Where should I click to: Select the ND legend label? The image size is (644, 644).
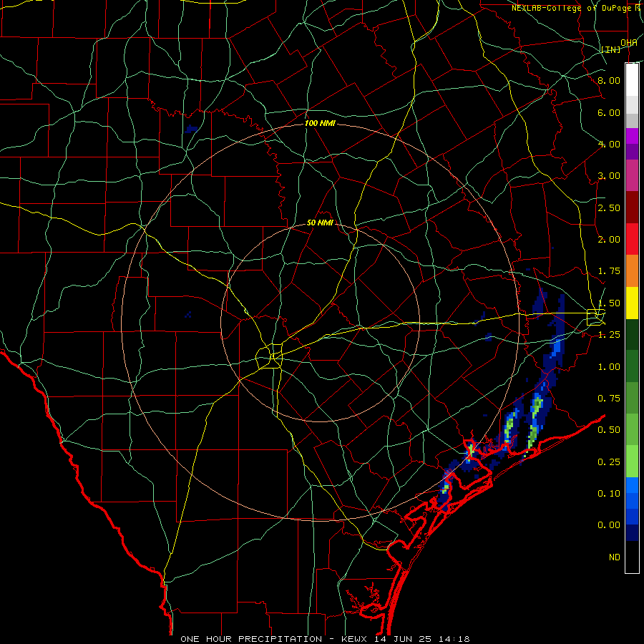(615, 557)
